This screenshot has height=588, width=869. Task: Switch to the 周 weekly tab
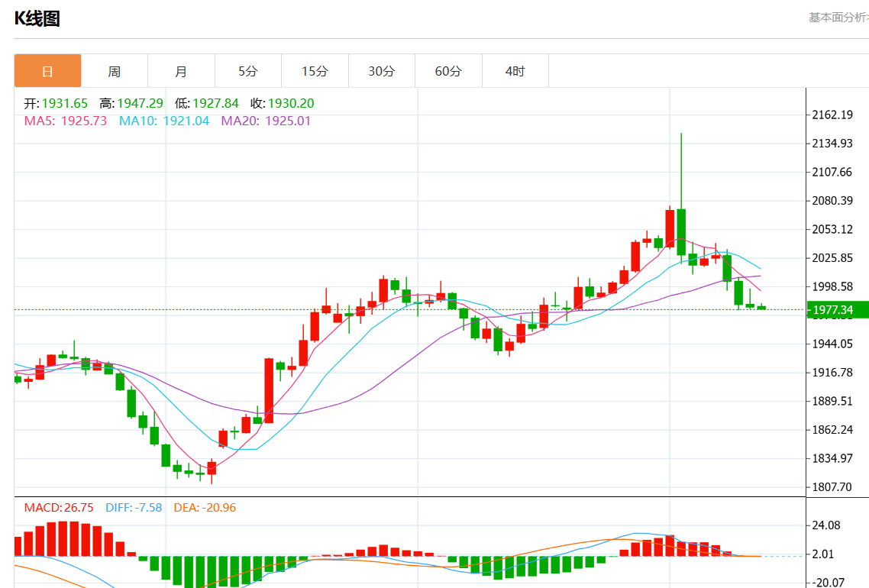click(x=115, y=71)
